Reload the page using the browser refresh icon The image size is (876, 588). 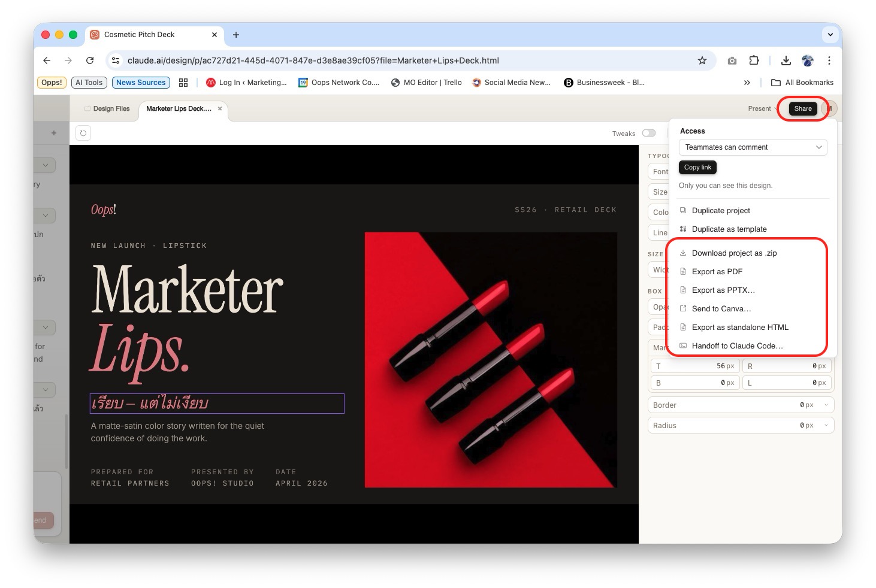click(x=90, y=60)
